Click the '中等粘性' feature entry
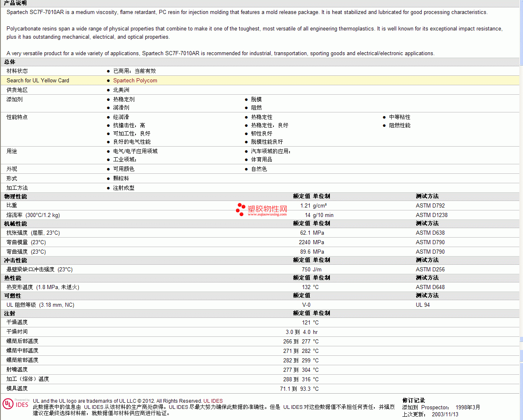 pos(400,117)
